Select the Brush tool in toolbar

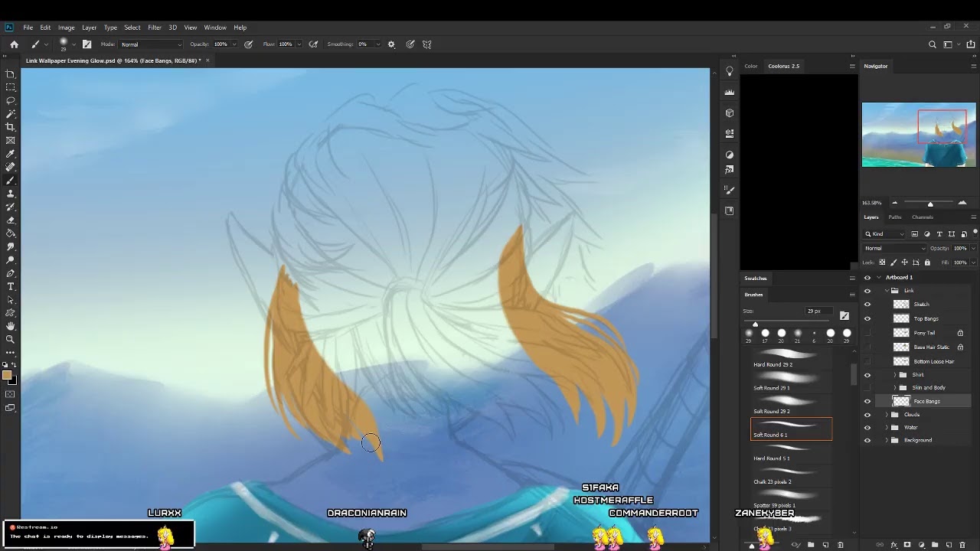click(x=11, y=181)
